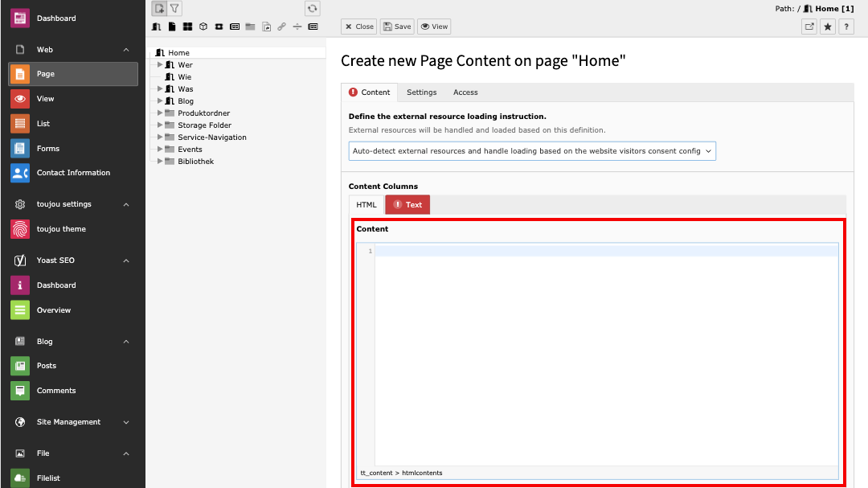
Task: Switch to the Settings tab
Action: pos(421,92)
